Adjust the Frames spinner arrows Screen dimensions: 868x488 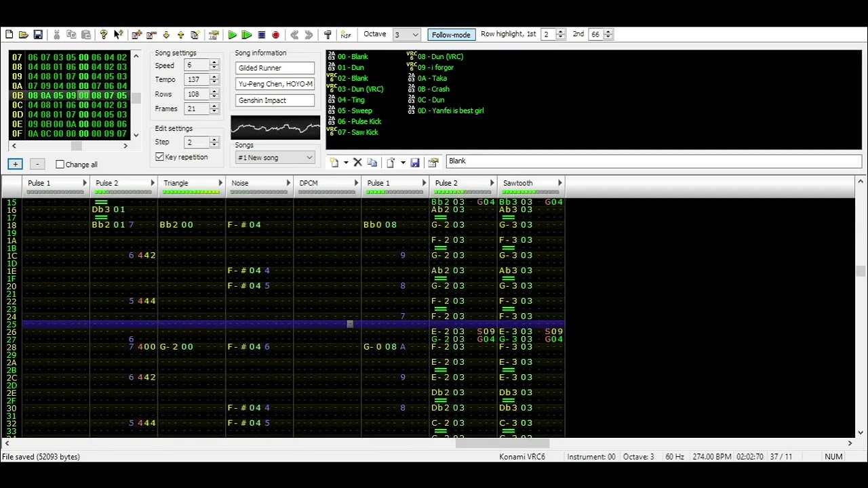(x=214, y=108)
